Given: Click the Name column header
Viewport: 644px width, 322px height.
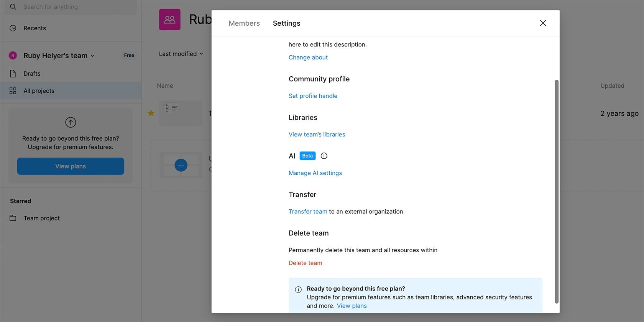Looking at the screenshot, I should [x=165, y=86].
